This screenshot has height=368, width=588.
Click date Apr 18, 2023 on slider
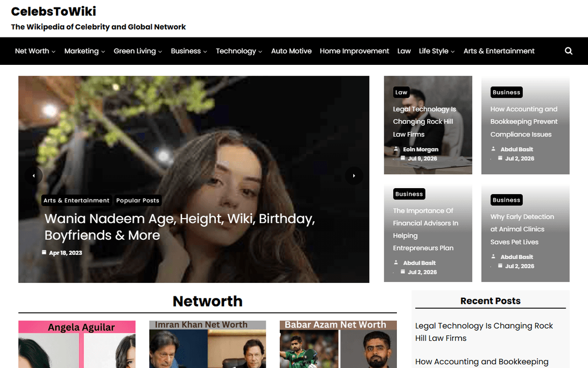65,252
